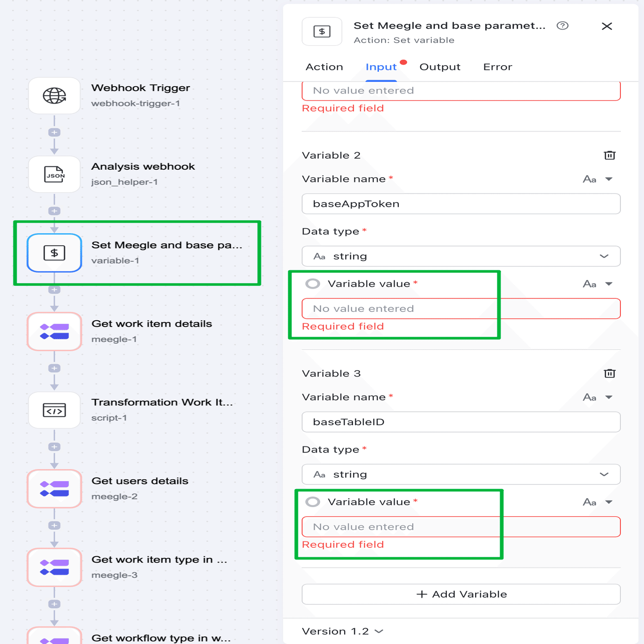The width and height of the screenshot is (644, 644).
Task: Switch to the Output tab
Action: point(440,67)
